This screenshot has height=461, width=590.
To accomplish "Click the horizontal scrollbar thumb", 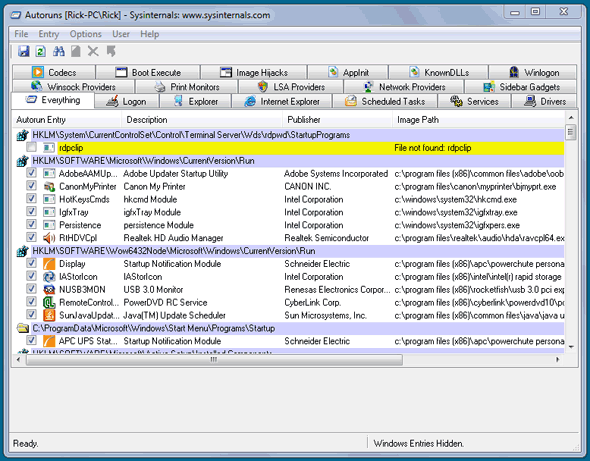I will pos(214,360).
